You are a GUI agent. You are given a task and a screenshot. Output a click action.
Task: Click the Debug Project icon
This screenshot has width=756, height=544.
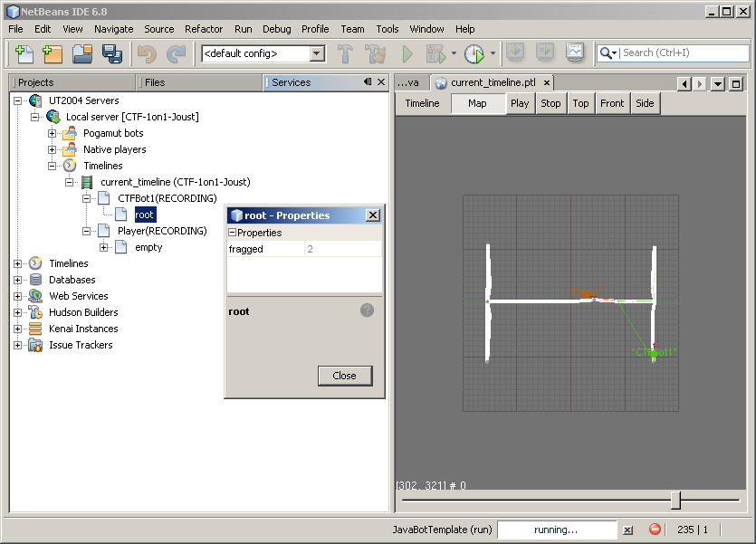coord(435,53)
